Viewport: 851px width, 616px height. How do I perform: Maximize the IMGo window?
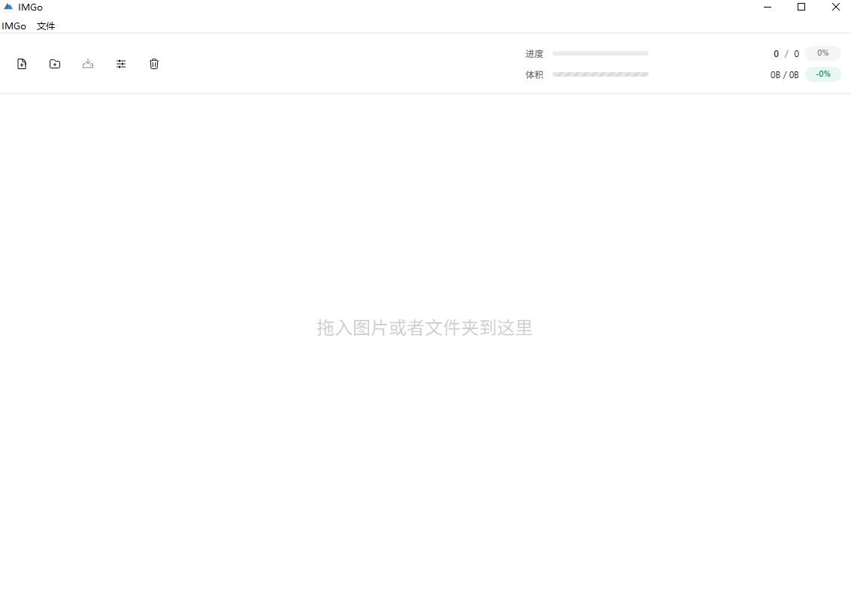[x=801, y=7]
